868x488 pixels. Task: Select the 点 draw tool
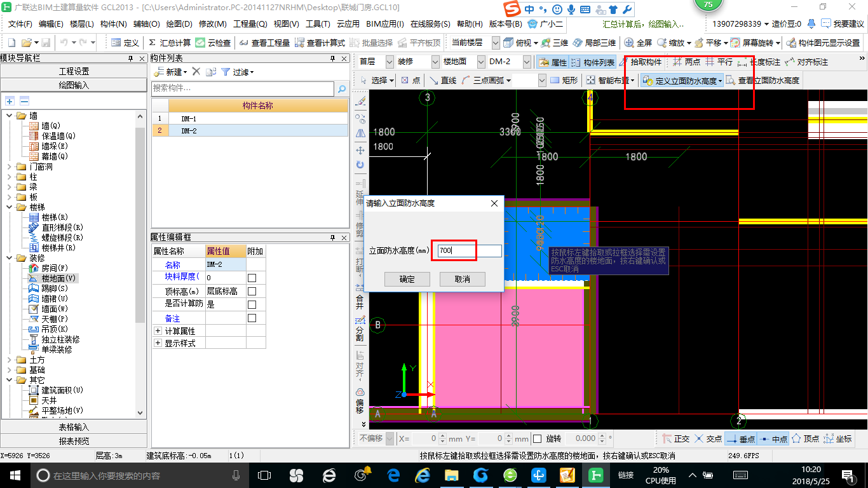pyautogui.click(x=410, y=81)
